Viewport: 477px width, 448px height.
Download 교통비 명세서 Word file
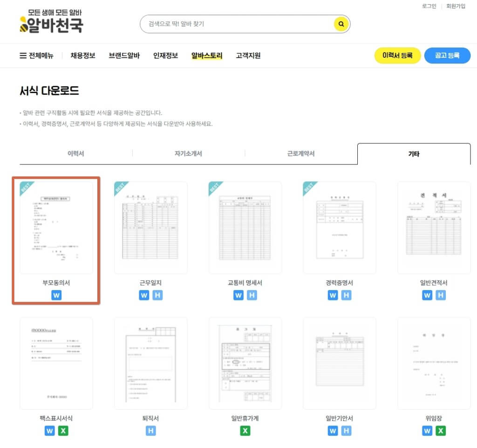[238, 295]
